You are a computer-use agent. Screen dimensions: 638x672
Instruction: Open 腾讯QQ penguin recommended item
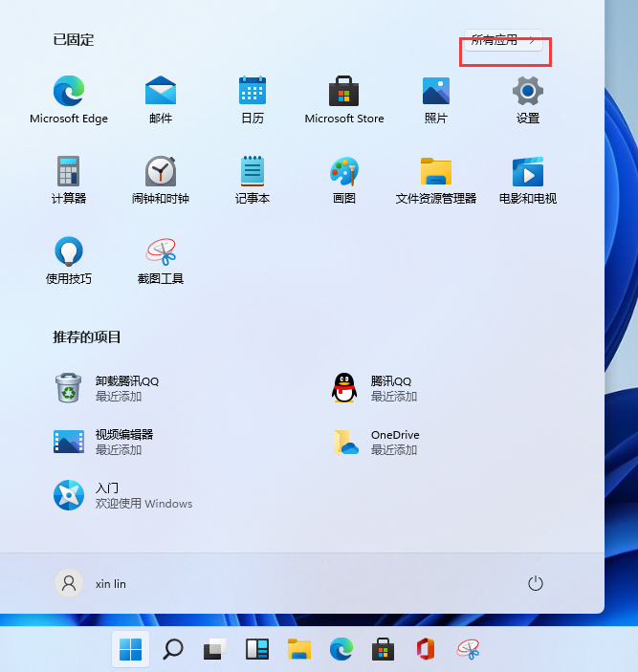(372, 388)
